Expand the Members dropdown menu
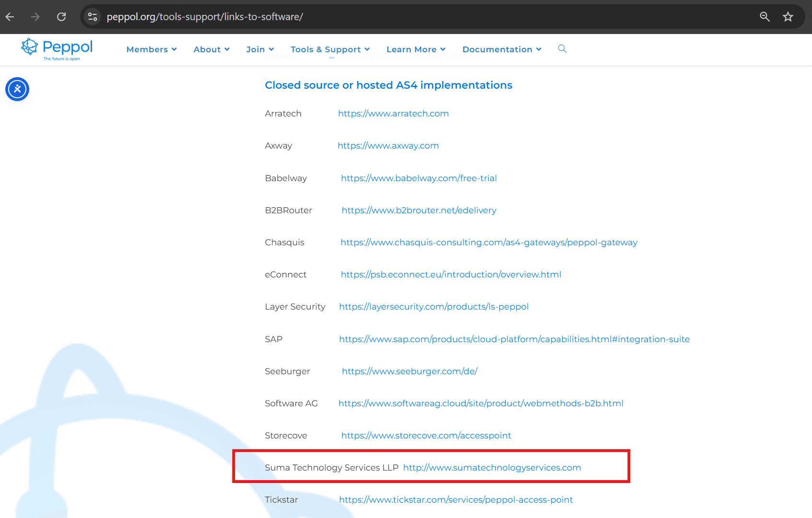Screen dimensions: 812x518 (x=152, y=49)
